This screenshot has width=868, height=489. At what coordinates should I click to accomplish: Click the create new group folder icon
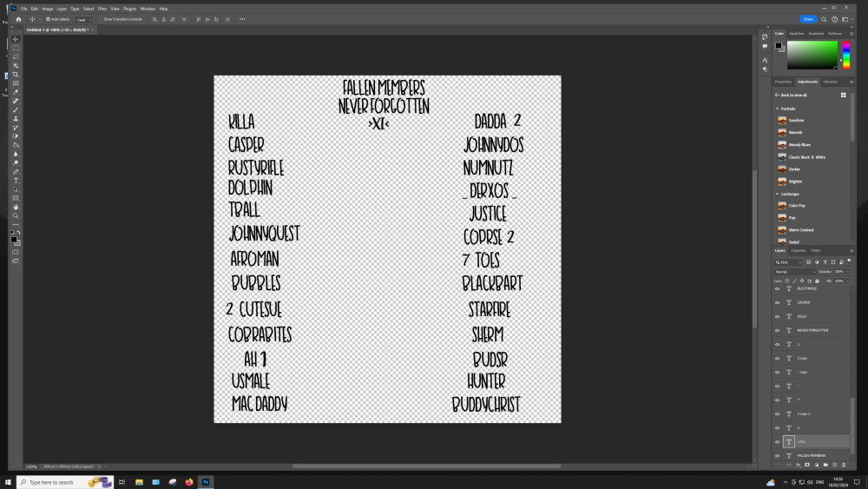click(x=825, y=466)
